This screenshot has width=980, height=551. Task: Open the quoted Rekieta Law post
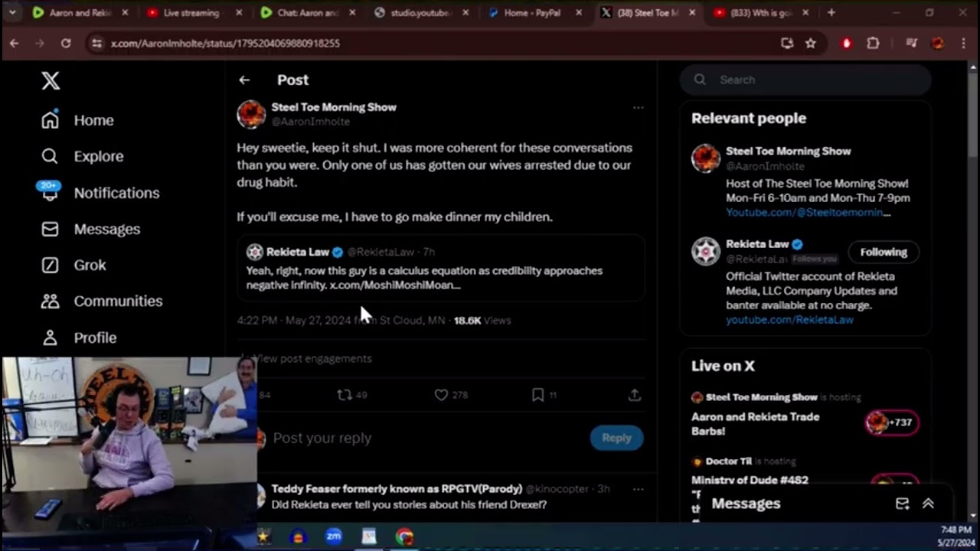coord(440,268)
